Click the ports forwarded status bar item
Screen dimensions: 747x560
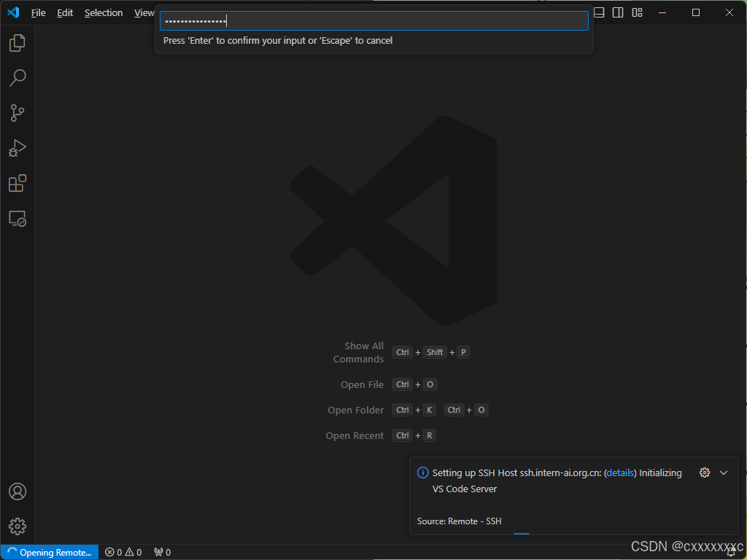pyautogui.click(x=163, y=553)
